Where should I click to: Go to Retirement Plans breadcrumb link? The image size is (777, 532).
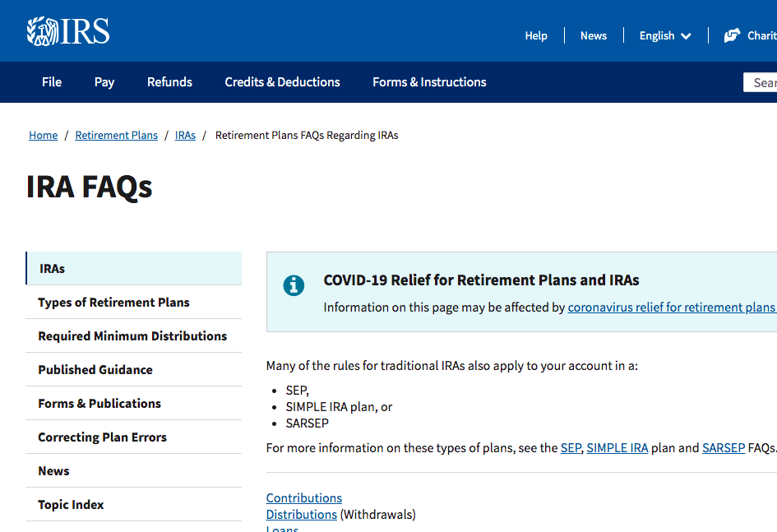click(x=117, y=135)
